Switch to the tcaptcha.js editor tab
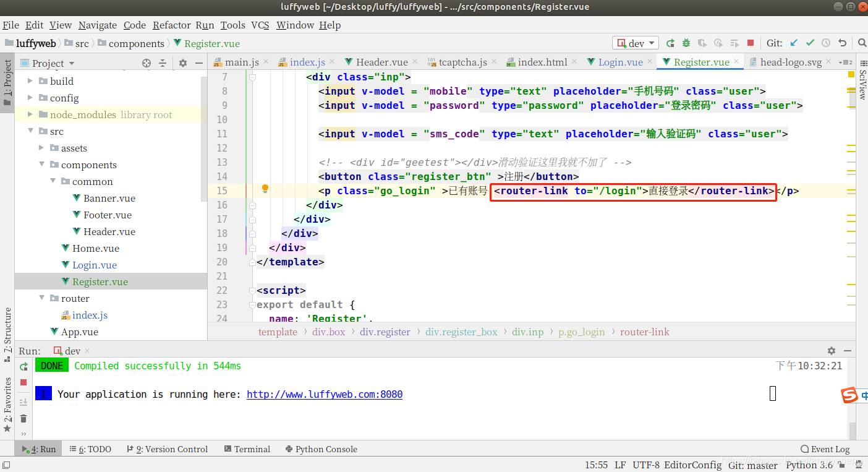Image resolution: width=868 pixels, height=472 pixels. 462,62
